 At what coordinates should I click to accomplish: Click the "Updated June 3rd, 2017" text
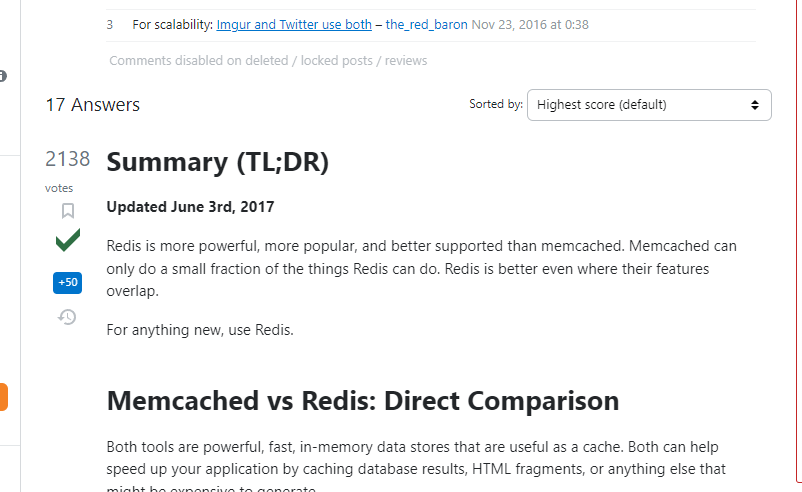pos(190,208)
